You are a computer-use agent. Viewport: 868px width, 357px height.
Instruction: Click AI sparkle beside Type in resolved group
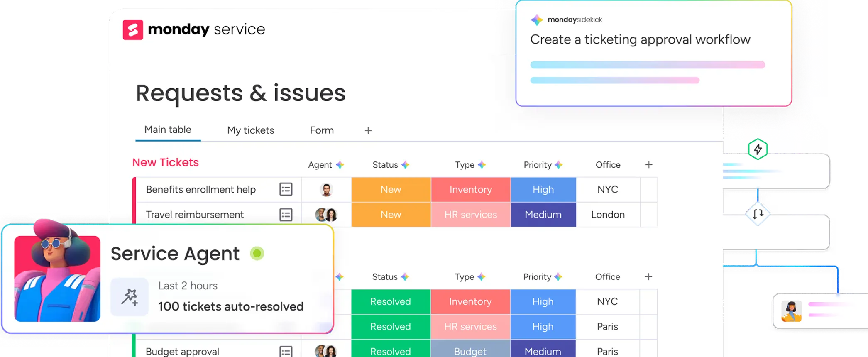[x=481, y=277]
